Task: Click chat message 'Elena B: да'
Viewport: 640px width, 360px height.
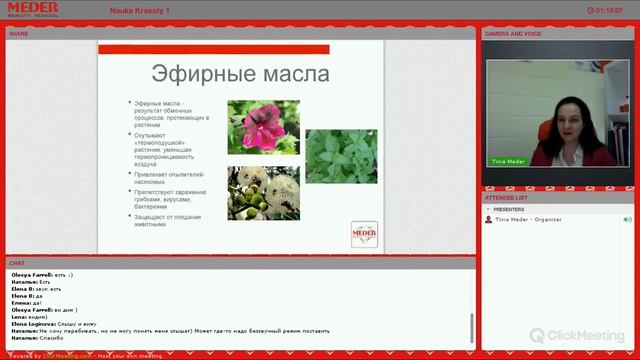Action: tap(27, 296)
